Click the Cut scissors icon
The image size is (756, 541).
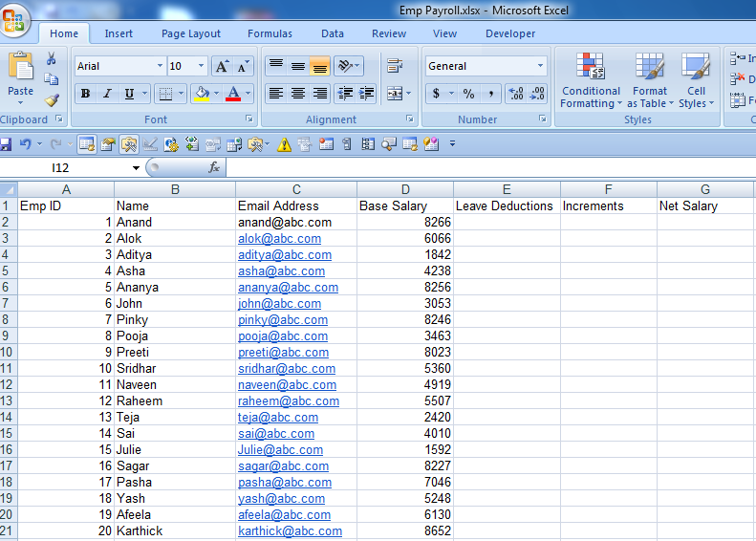point(51,59)
